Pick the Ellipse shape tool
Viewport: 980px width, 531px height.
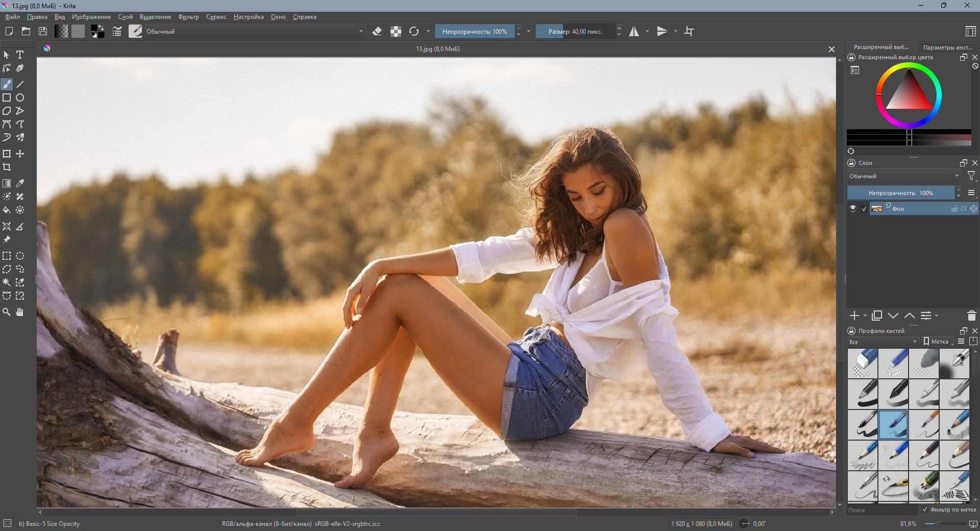(x=20, y=98)
